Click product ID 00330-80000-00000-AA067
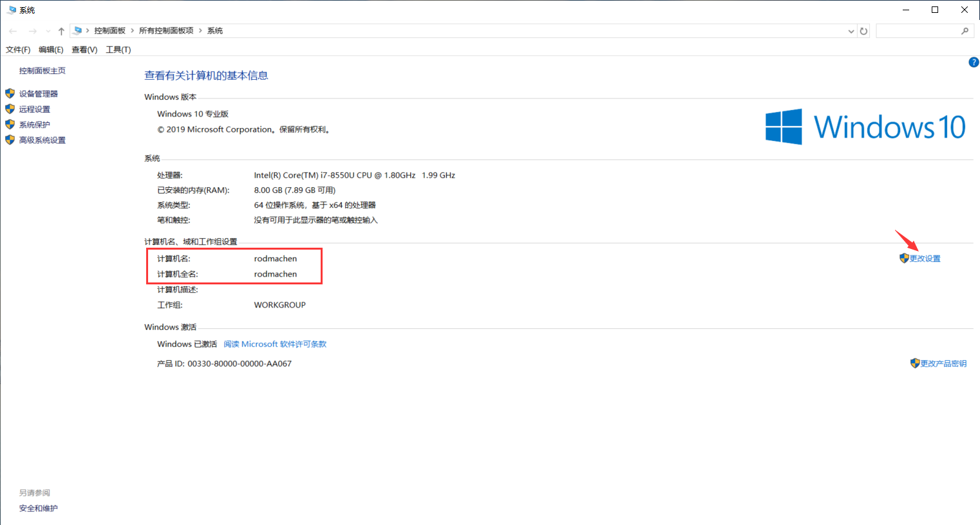 [x=240, y=364]
